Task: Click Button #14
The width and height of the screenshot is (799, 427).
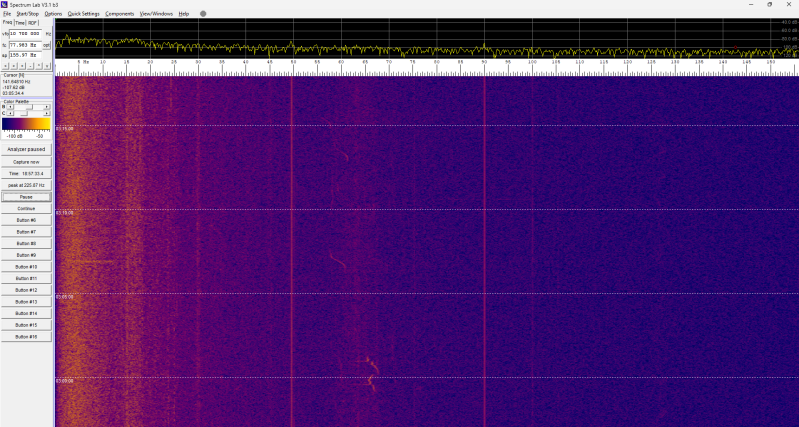Action: pyautogui.click(x=26, y=314)
